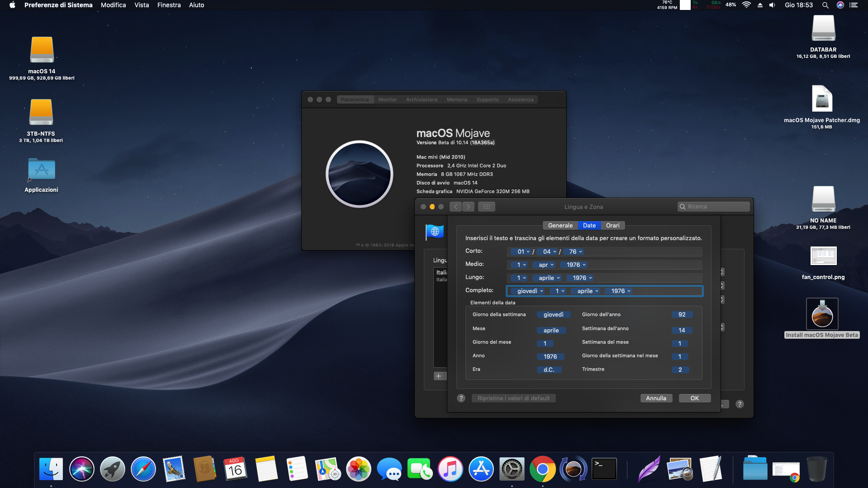Screen dimensions: 868x488
Task: Click the show all preferences grid icon
Action: (486, 207)
